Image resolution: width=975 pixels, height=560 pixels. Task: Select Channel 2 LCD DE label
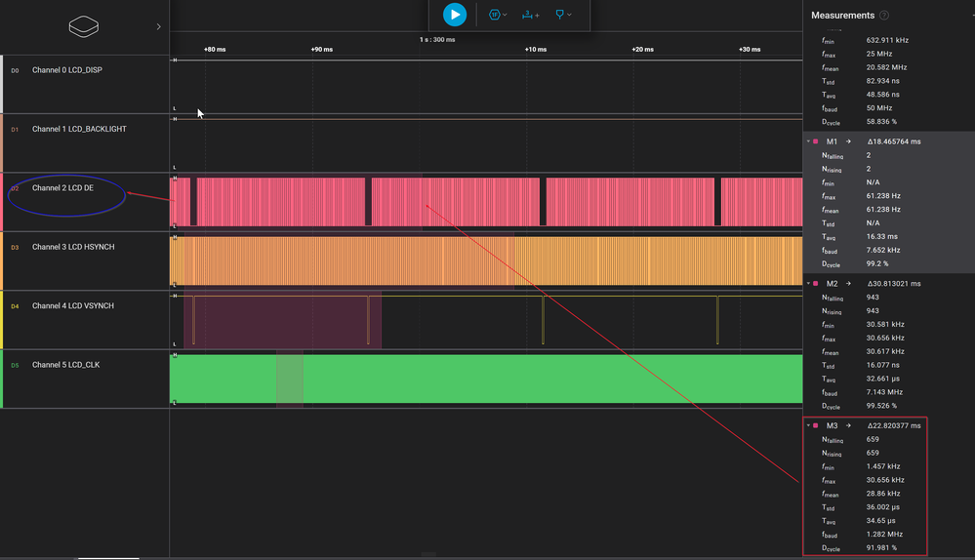click(62, 187)
